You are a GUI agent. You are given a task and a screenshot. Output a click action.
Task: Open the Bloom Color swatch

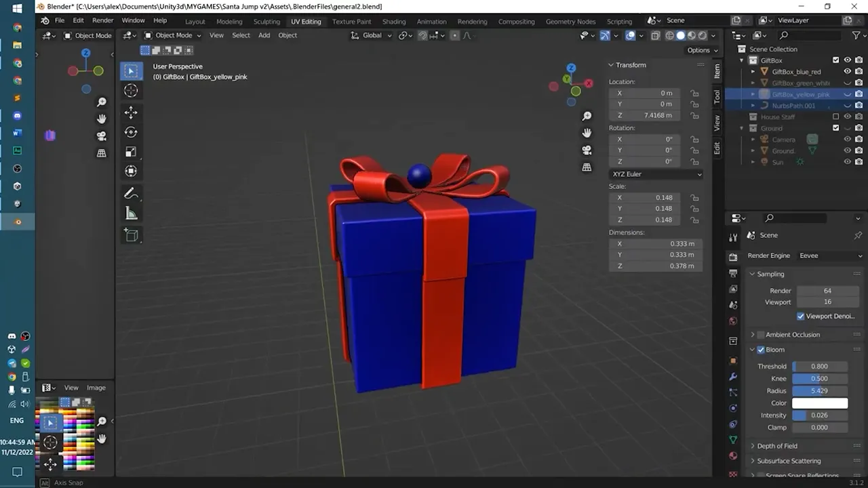click(819, 403)
